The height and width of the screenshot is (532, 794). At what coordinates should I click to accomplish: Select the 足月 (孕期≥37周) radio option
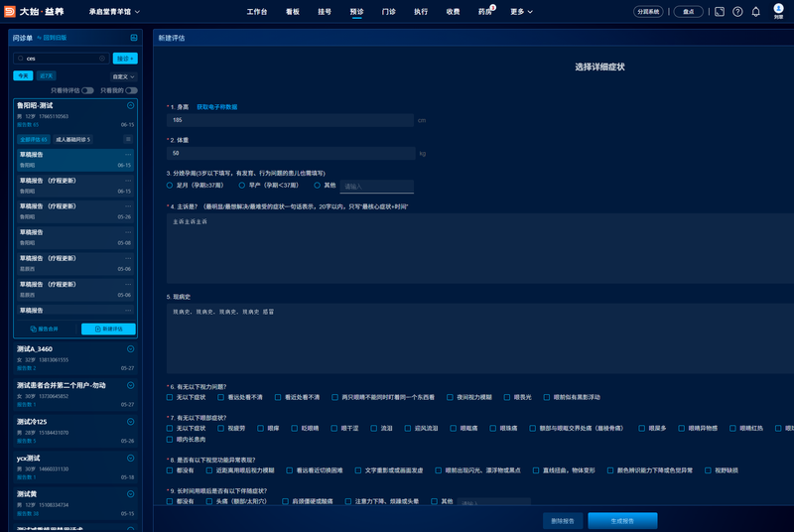point(170,186)
